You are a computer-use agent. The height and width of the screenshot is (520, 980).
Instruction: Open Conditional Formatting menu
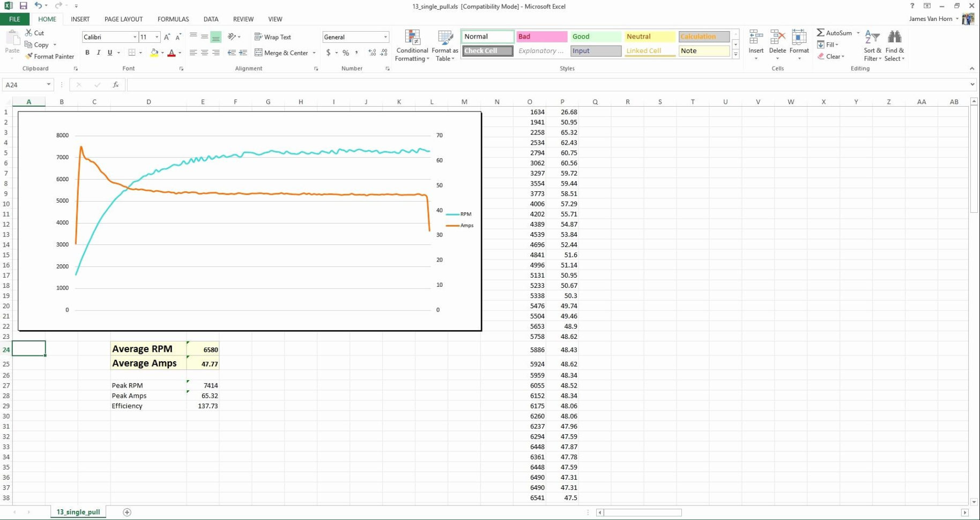pos(412,46)
